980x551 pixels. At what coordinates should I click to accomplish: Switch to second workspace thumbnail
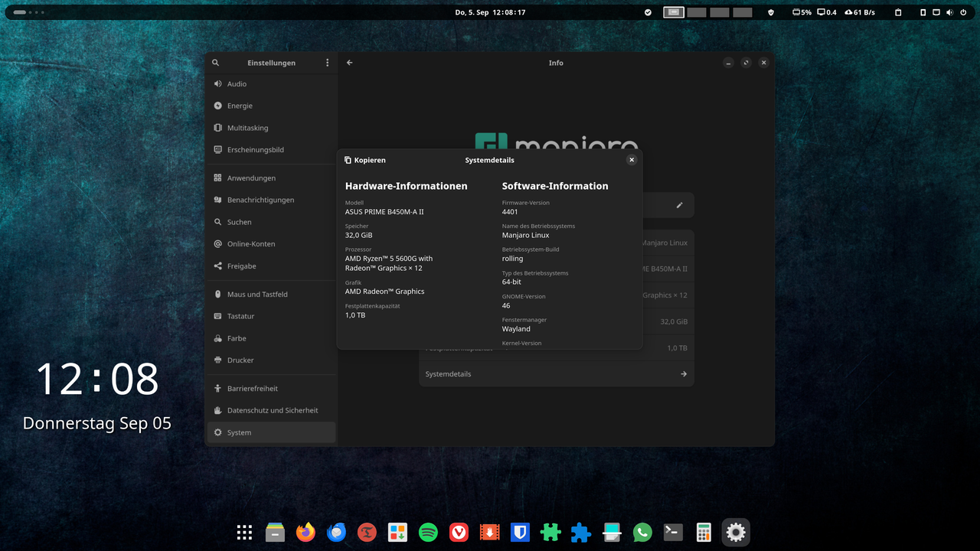click(696, 12)
